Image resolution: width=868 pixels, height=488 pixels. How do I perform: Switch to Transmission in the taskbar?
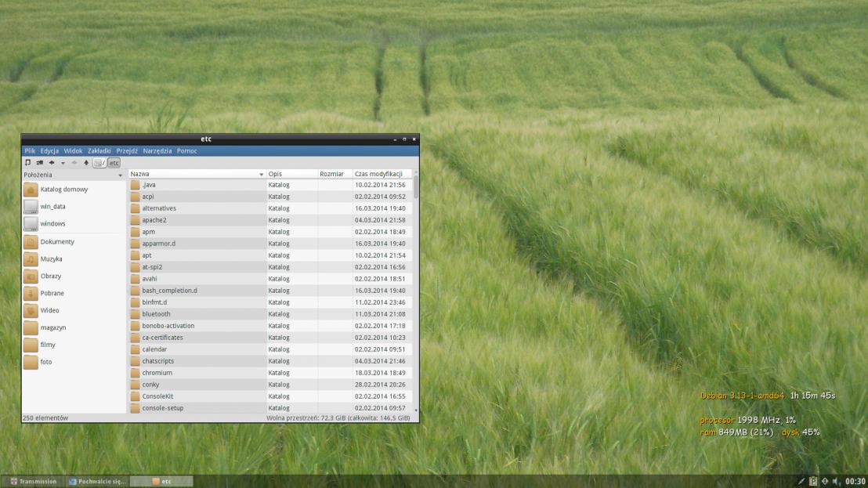click(33, 482)
